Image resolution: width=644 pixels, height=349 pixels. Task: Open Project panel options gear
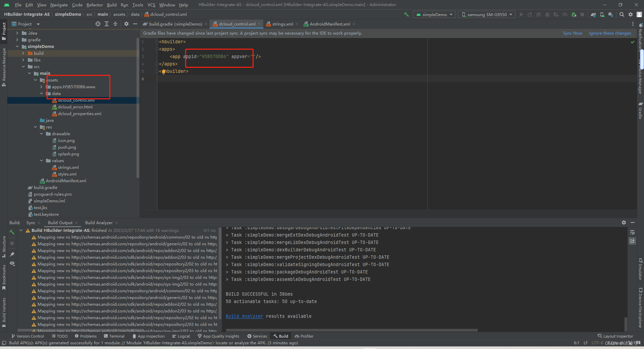(x=126, y=24)
